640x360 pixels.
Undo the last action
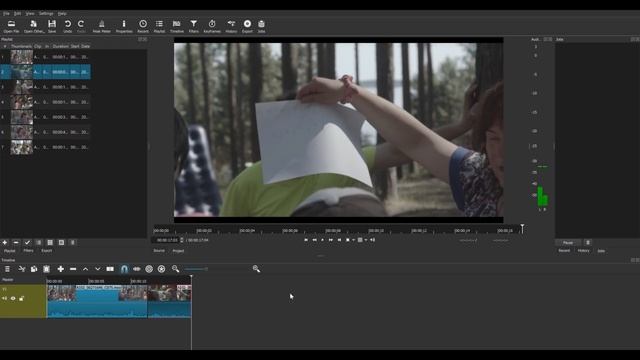(x=68, y=27)
